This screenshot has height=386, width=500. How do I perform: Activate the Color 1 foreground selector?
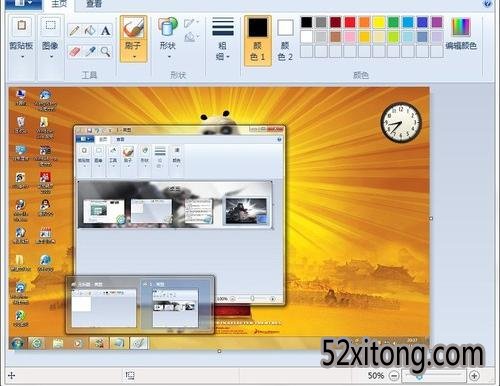(258, 40)
